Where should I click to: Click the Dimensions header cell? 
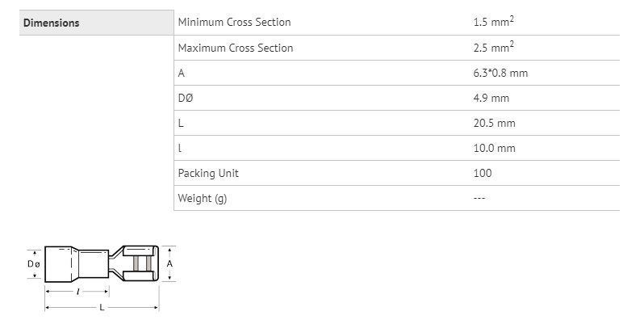tap(97, 23)
